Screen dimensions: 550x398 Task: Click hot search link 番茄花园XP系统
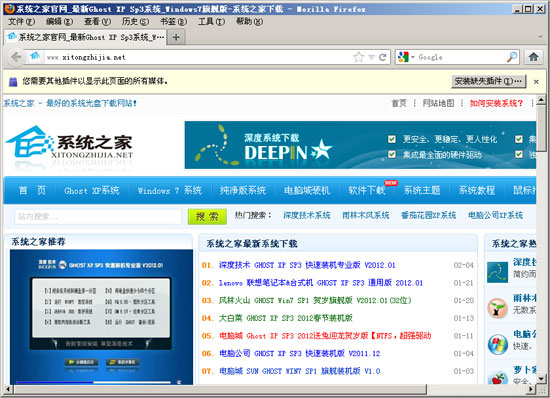pos(428,215)
